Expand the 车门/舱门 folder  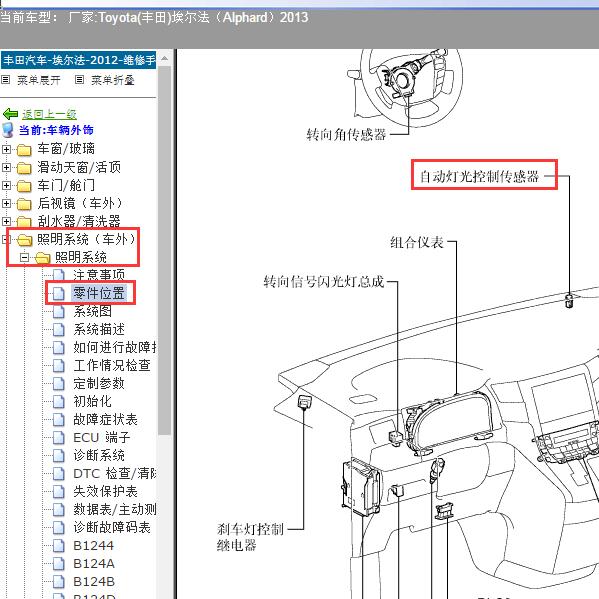[6, 185]
